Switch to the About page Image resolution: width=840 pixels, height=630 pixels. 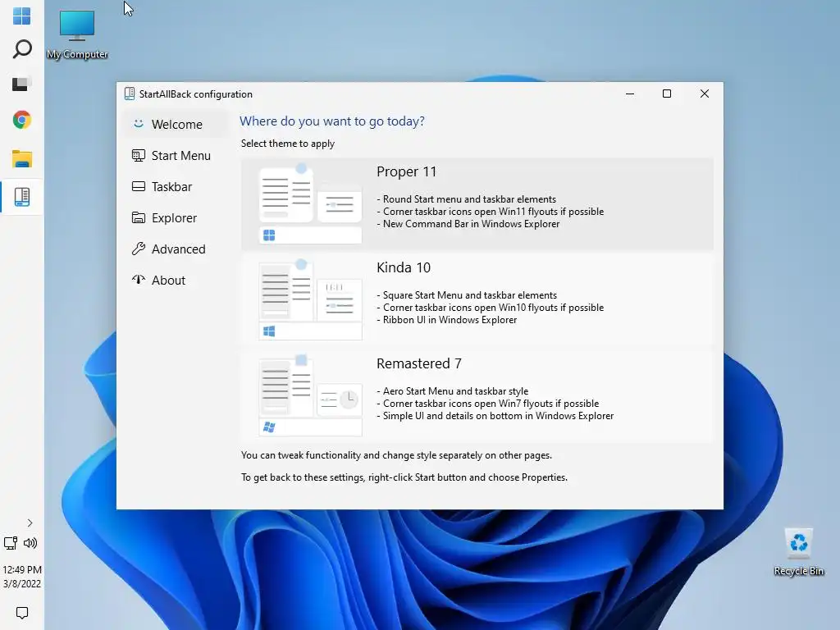point(176,280)
